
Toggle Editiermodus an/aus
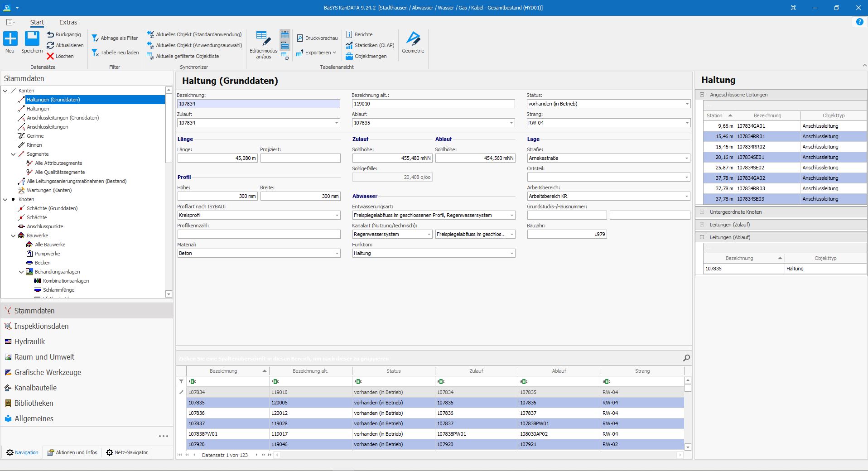[x=263, y=45]
